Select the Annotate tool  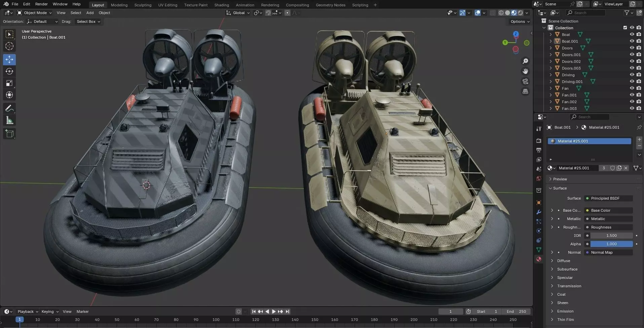(x=9, y=108)
